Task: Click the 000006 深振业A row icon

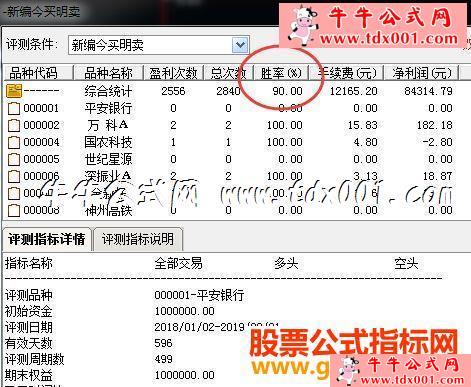Action: [x=14, y=176]
